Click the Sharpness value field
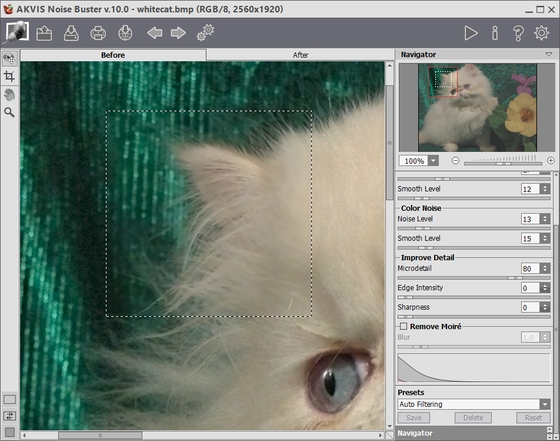Viewport: 560px width, 441px height. point(530,307)
